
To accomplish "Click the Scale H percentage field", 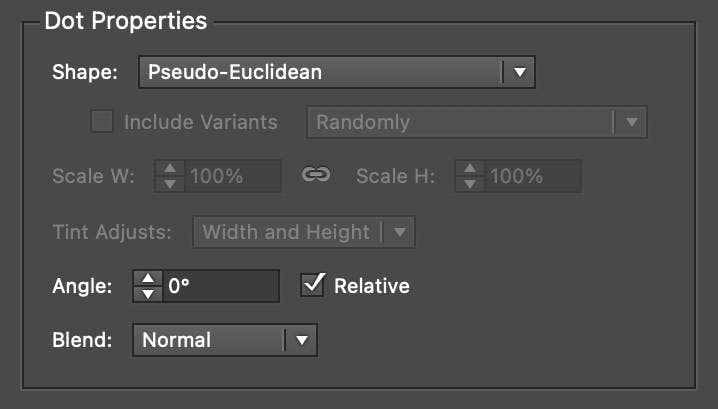I will click(532, 176).
